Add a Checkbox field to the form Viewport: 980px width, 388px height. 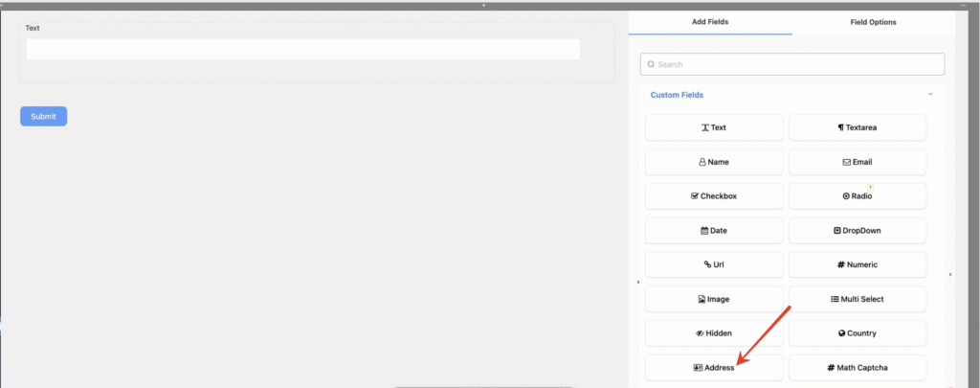(x=713, y=196)
